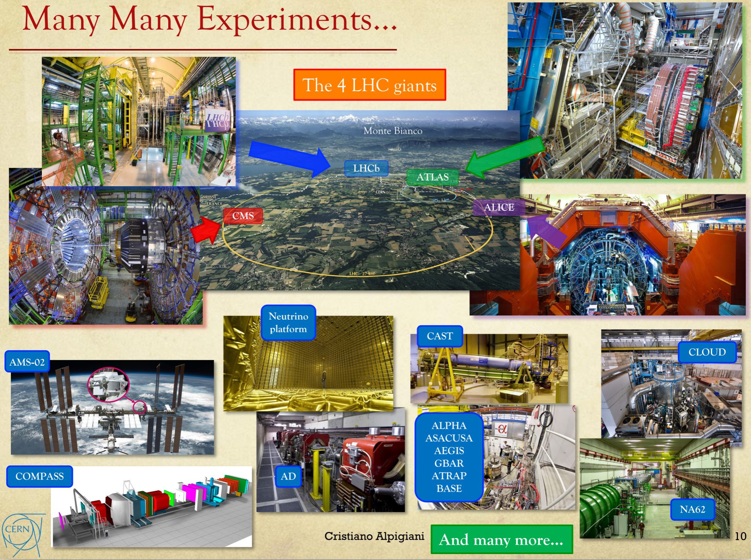Select the LHCb label on the map
Screen dimensions: 751x560
click(x=366, y=168)
